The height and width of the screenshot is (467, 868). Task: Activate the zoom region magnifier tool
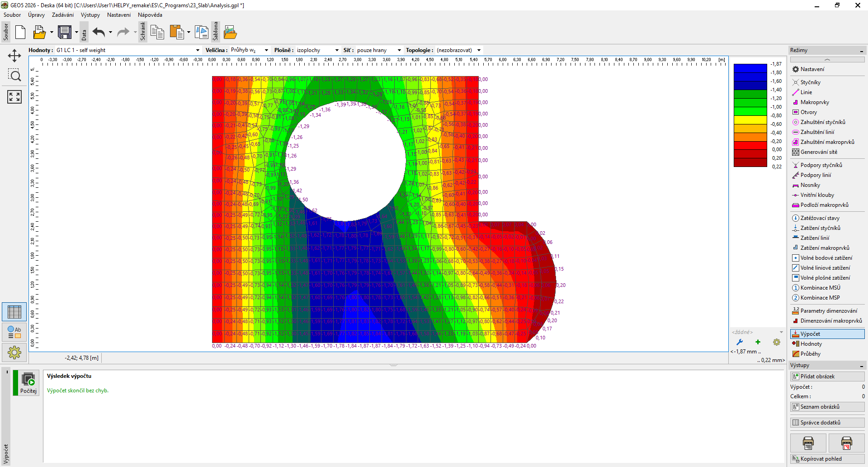point(14,76)
